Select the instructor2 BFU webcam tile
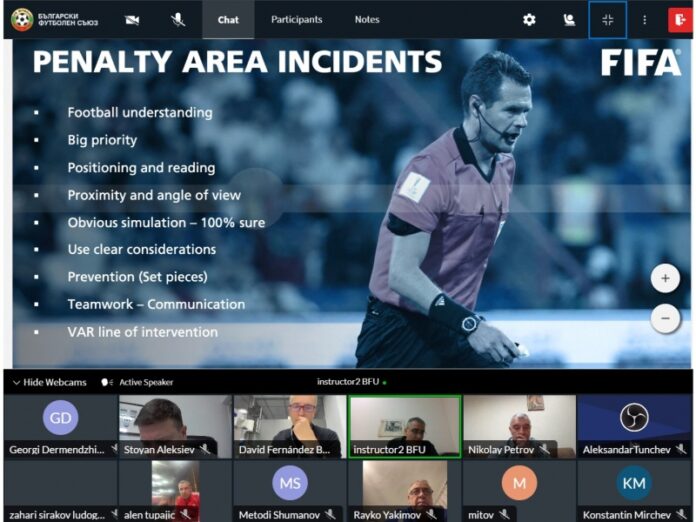This screenshot has height=522, width=696. [x=405, y=427]
